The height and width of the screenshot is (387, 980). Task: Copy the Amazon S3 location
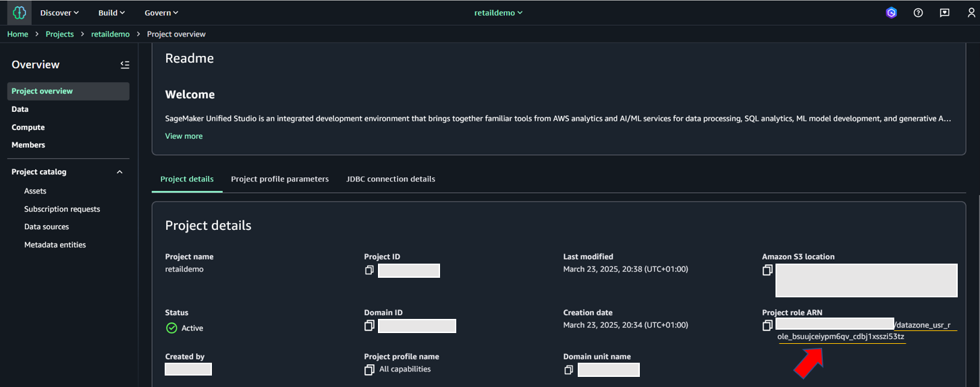[x=767, y=270]
